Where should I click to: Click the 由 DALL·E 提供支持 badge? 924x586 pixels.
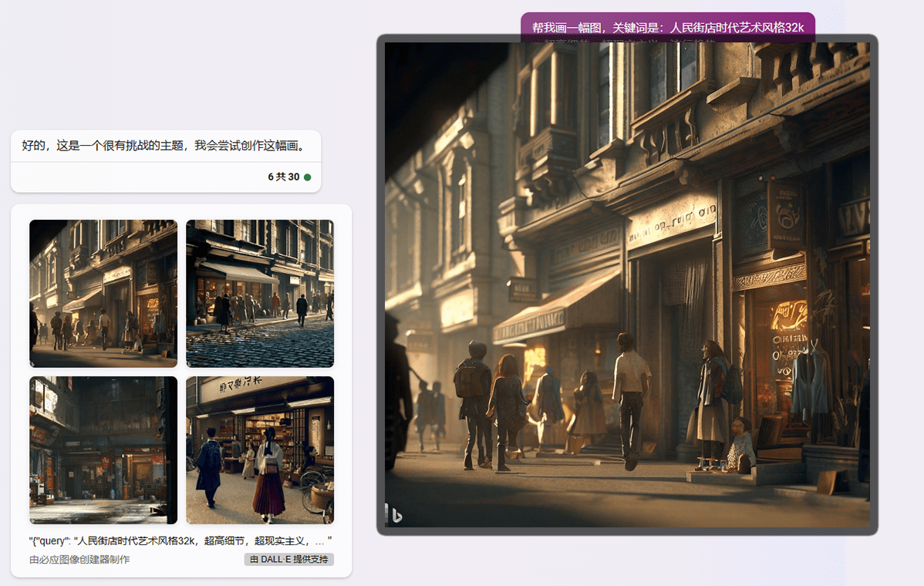(289, 560)
